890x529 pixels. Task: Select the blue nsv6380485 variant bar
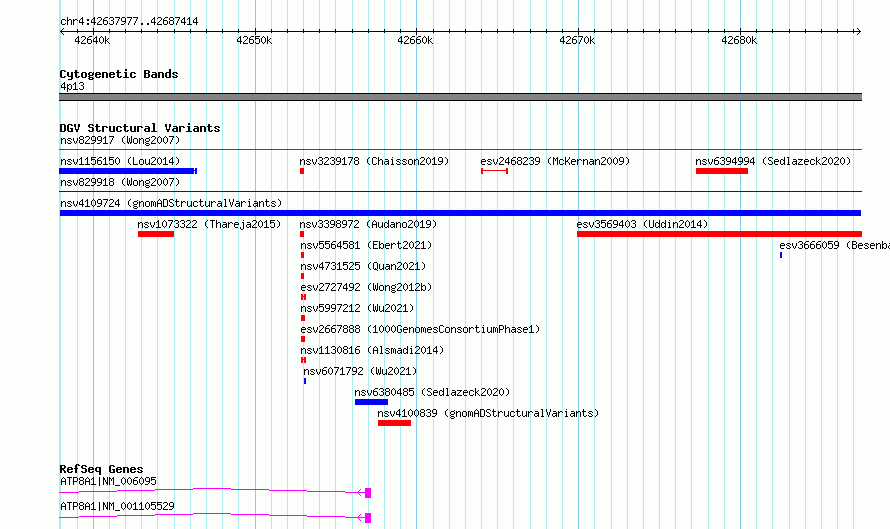pos(371,402)
